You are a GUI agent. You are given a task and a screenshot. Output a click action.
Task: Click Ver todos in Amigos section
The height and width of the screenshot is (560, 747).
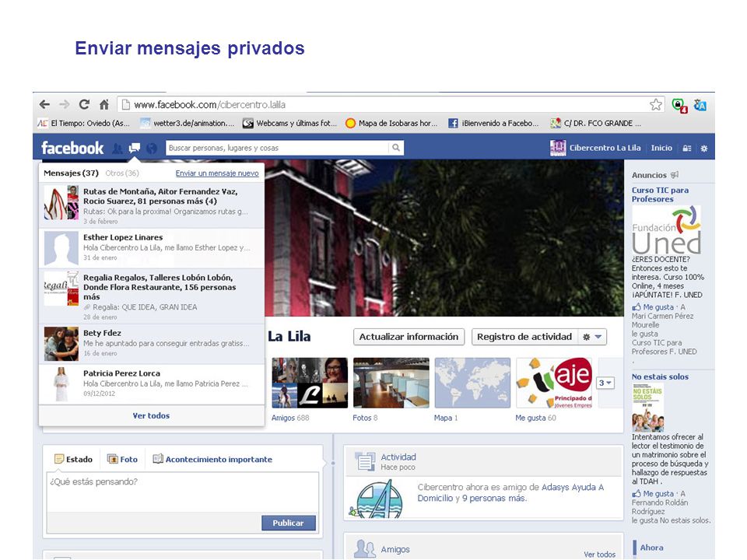click(x=599, y=555)
